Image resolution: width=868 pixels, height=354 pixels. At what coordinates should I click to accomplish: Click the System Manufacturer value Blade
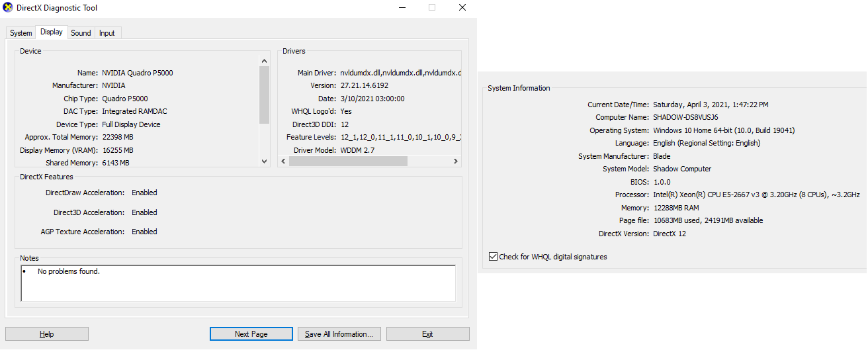coord(662,156)
